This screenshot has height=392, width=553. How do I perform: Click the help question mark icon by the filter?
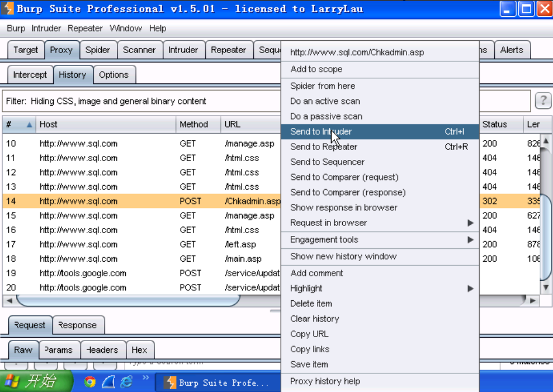click(543, 101)
